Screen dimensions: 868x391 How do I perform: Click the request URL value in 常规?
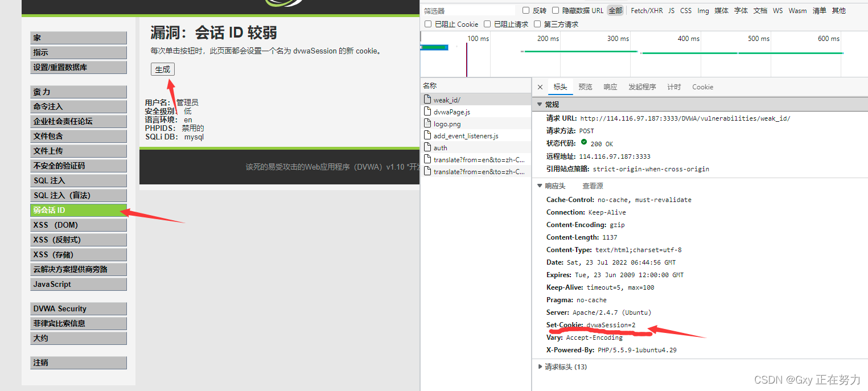tap(685, 118)
